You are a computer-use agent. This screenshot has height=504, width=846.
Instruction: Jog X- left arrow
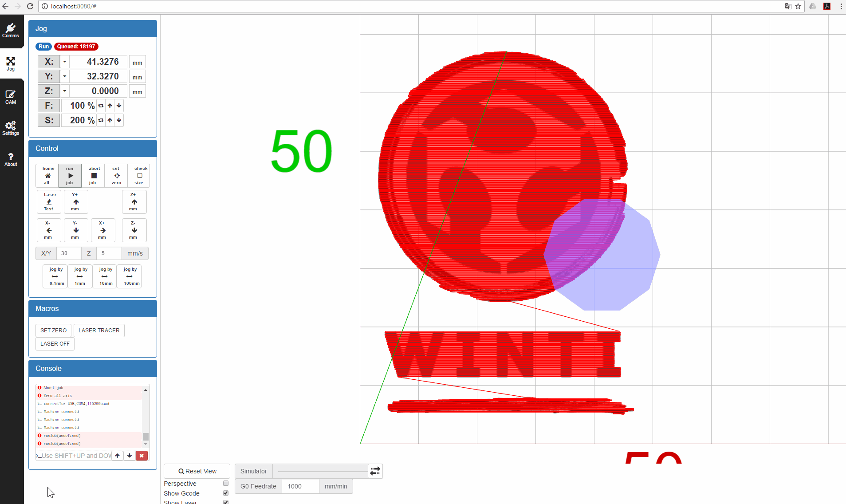(49, 230)
